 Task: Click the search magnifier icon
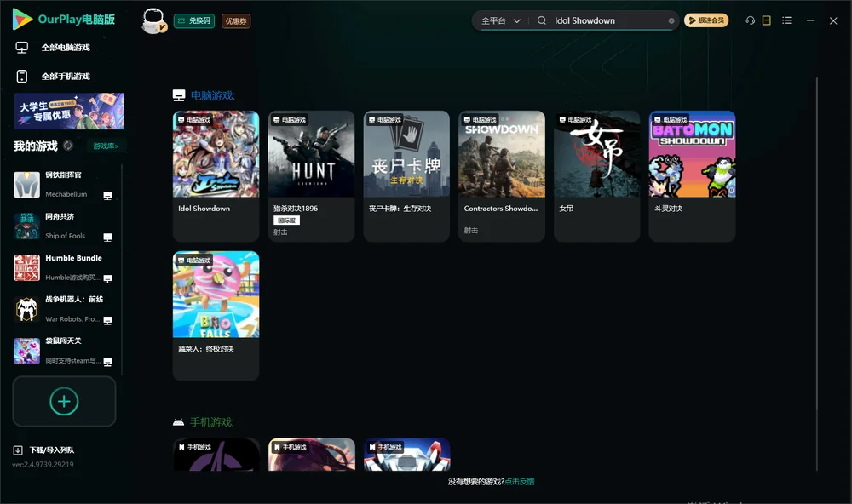point(542,20)
